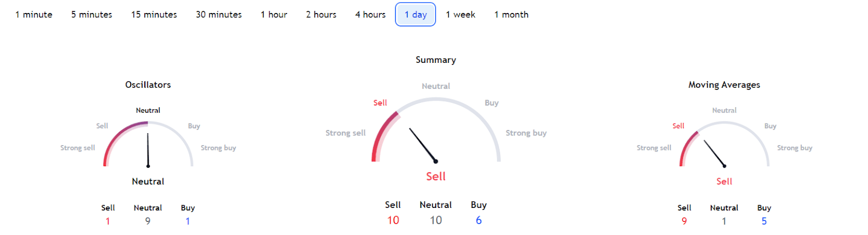
Task: Choose the 15 minutes interval tab
Action: click(154, 15)
